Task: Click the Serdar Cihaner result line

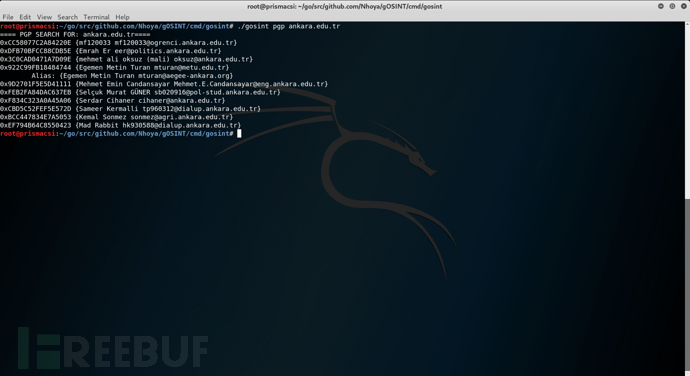Action: [113, 100]
